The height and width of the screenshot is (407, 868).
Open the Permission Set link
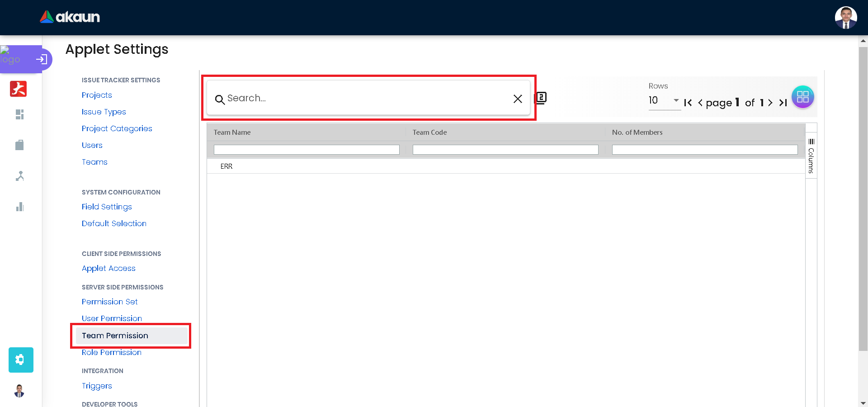(110, 302)
